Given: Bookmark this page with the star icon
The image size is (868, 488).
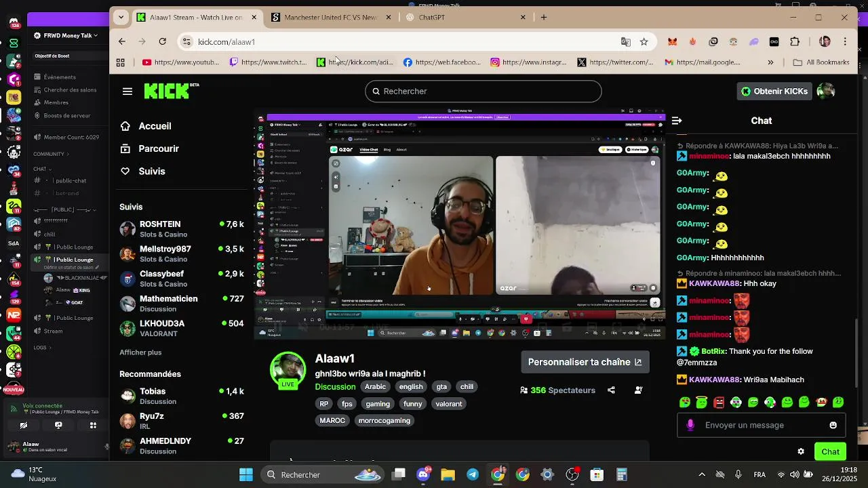Looking at the screenshot, I should click(644, 41).
